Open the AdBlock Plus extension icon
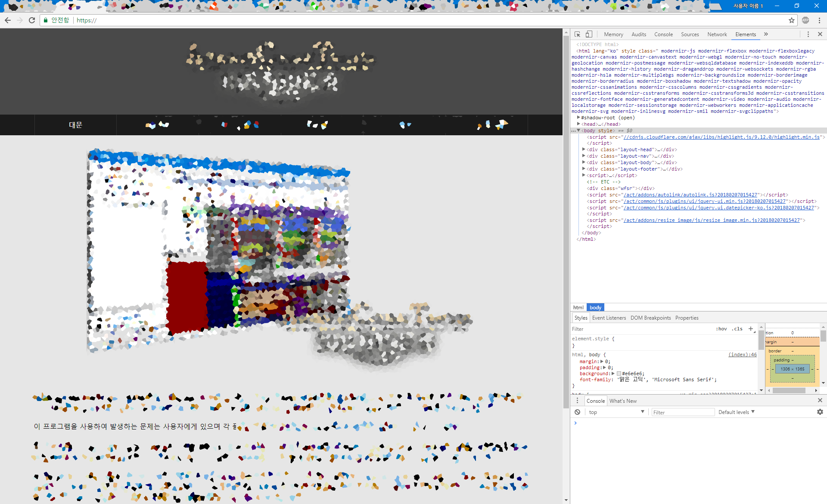The image size is (827, 504). [805, 20]
